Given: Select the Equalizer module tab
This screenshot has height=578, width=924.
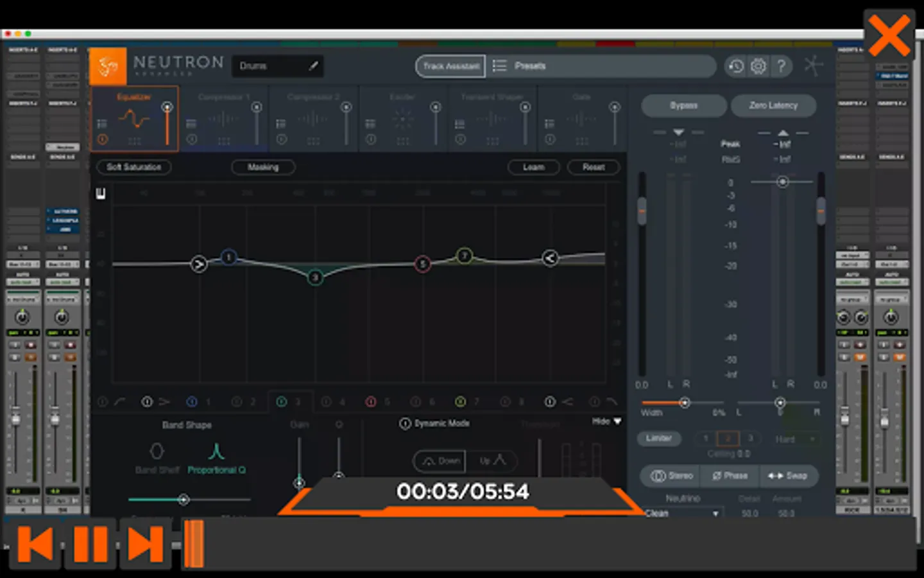Looking at the screenshot, I should click(134, 119).
